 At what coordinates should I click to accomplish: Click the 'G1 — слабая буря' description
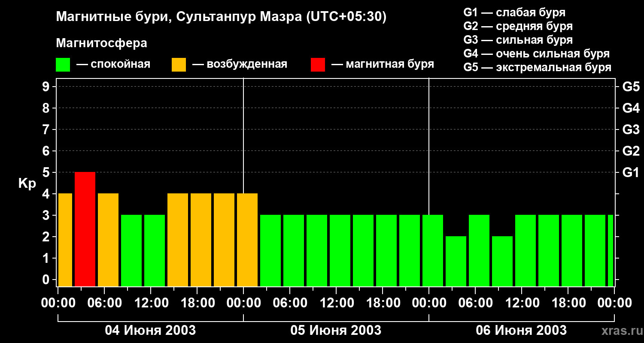pos(514,12)
